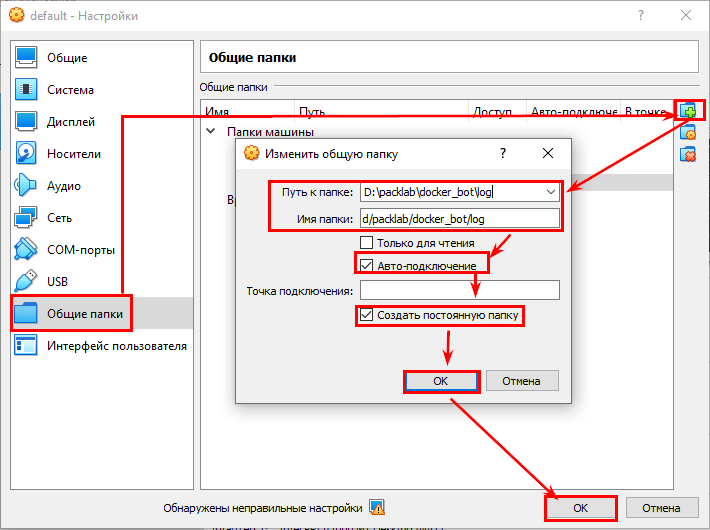The height and width of the screenshot is (530, 710).
Task: Click Отмена in the folder dialog
Action: point(522,381)
